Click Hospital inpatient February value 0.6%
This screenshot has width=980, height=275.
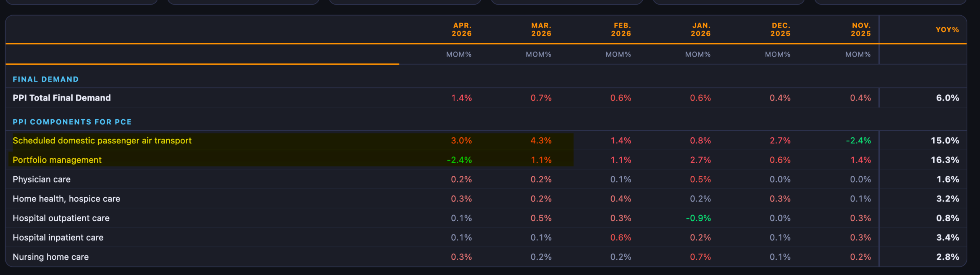coord(621,238)
